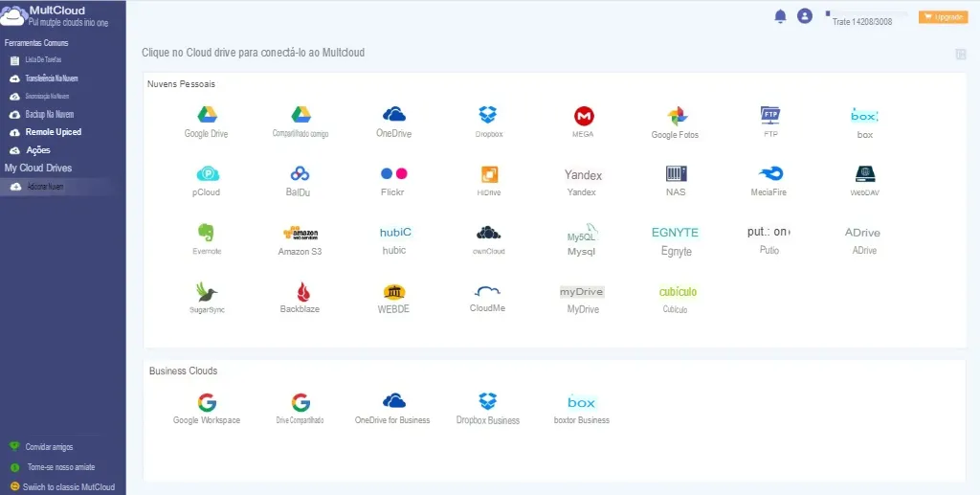Image resolution: width=980 pixels, height=495 pixels.
Task: Select the Amazon S3 storage icon
Action: [301, 233]
